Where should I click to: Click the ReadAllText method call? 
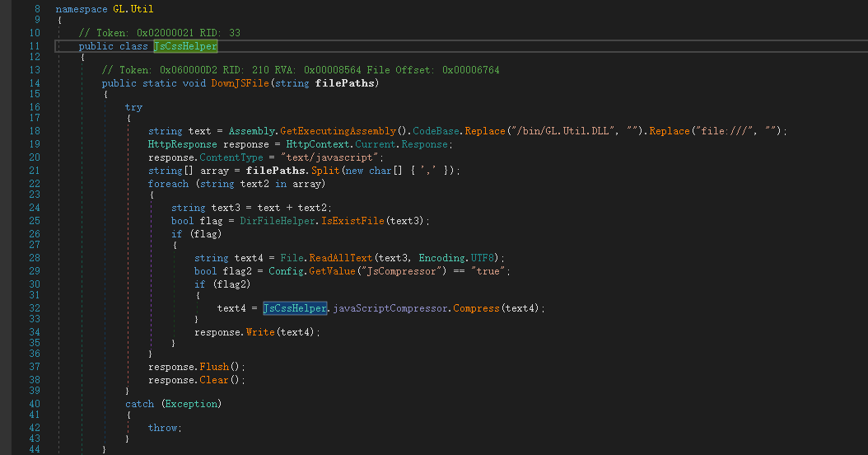pos(341,258)
